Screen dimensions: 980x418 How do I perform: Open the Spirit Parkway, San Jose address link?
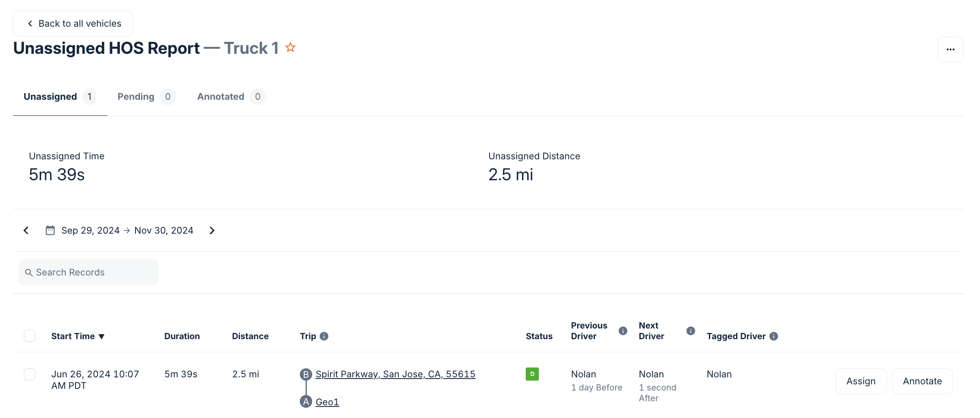[x=395, y=374]
